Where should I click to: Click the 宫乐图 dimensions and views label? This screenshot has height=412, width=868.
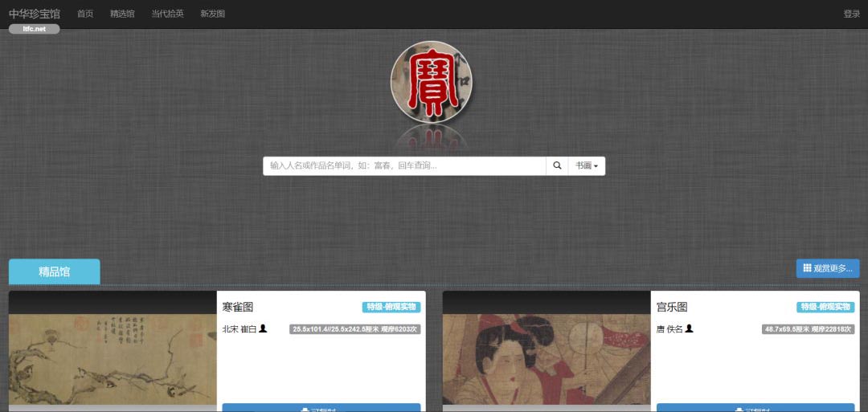pyautogui.click(x=809, y=329)
